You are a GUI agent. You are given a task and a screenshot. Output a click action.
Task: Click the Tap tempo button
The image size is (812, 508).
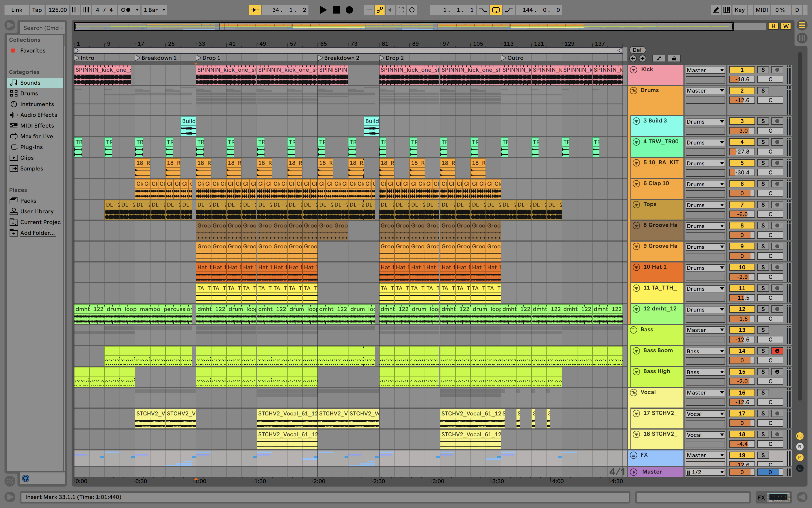pyautogui.click(x=37, y=10)
